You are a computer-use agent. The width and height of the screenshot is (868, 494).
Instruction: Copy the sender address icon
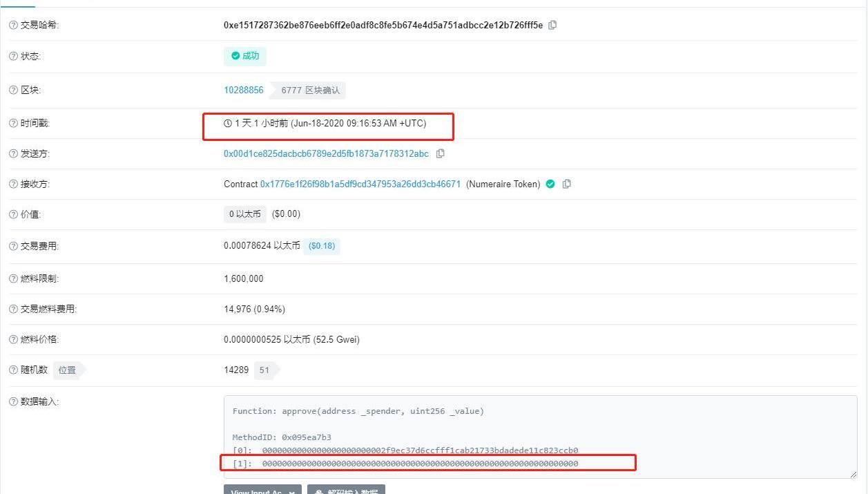pos(440,153)
